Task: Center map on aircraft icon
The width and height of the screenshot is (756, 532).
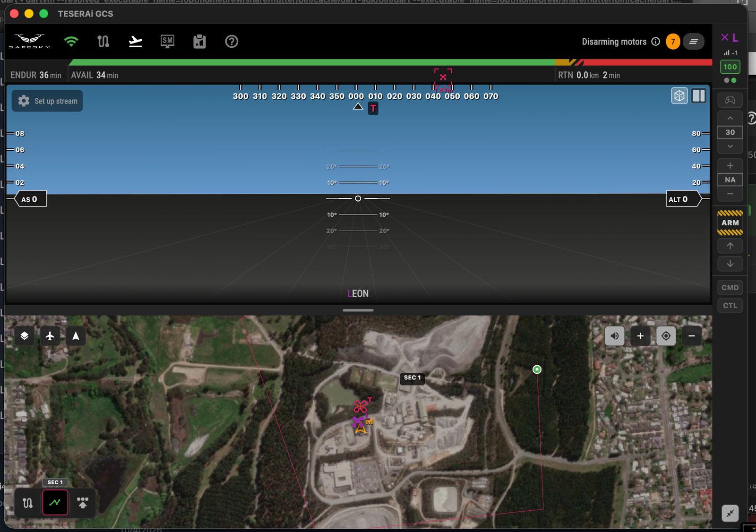Action: point(50,336)
